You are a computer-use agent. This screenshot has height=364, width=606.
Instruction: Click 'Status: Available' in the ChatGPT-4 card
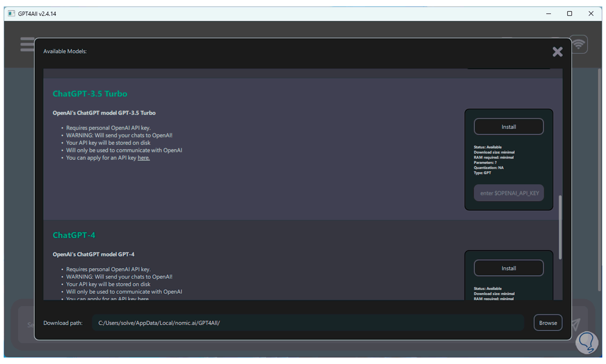(488, 289)
